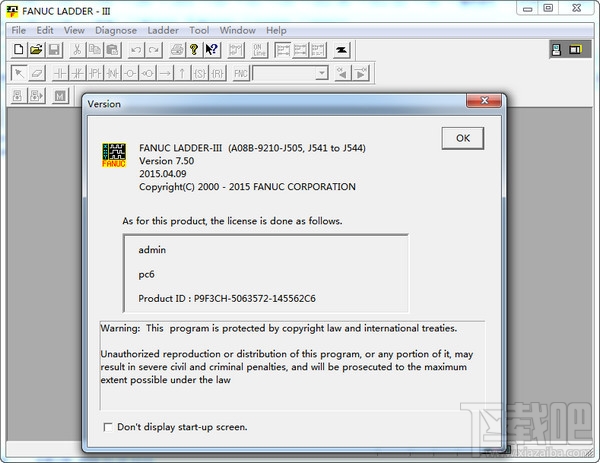Open the Diagnose menu
This screenshot has width=600, height=463.
click(x=116, y=30)
